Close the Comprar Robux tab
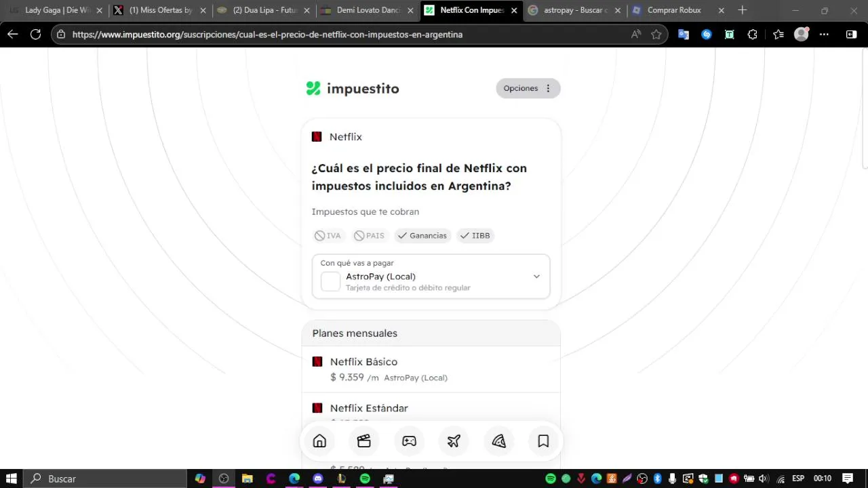The height and width of the screenshot is (488, 868). [721, 10]
